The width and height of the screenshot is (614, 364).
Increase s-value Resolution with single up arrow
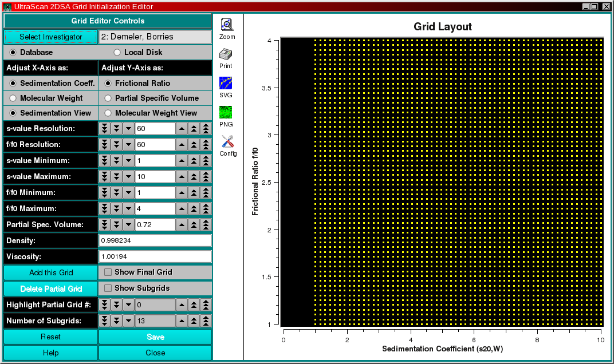[x=182, y=129]
